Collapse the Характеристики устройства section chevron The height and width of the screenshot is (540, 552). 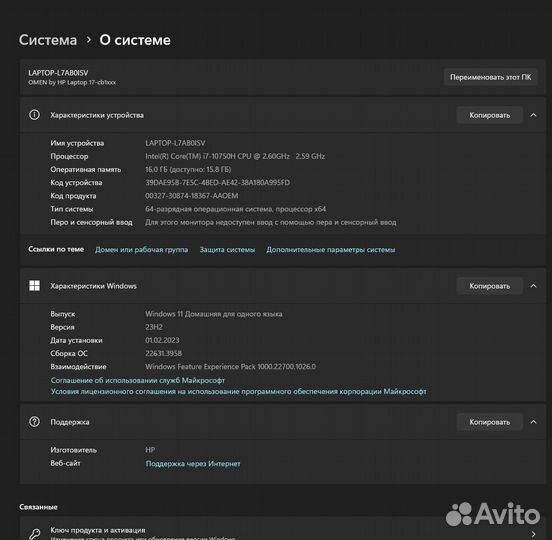coord(533,115)
